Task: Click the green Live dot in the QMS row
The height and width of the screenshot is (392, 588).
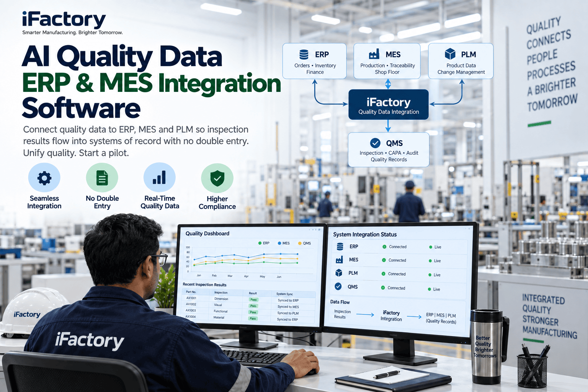Action: point(430,289)
